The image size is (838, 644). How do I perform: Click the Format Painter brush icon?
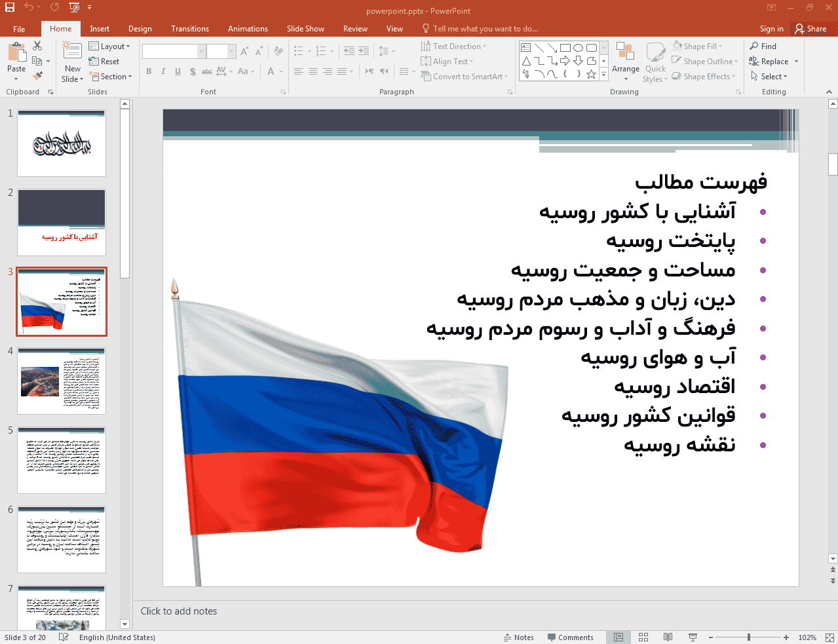(x=38, y=77)
